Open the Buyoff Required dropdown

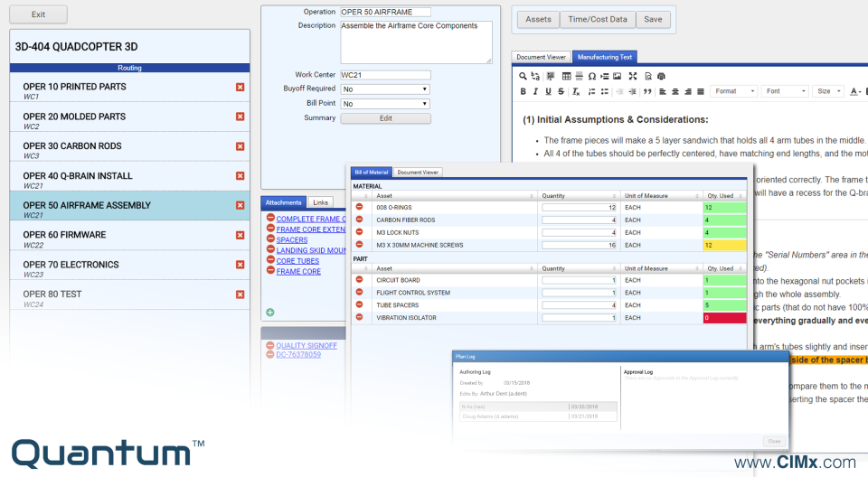tap(385, 89)
